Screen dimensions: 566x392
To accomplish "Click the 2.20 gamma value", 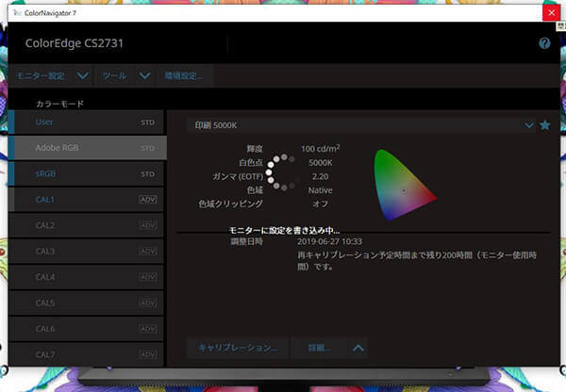I will point(321,176).
